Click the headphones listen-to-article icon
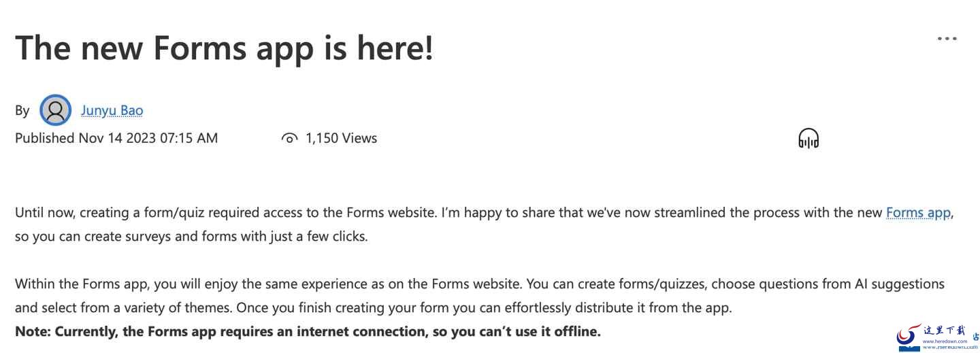 [808, 139]
